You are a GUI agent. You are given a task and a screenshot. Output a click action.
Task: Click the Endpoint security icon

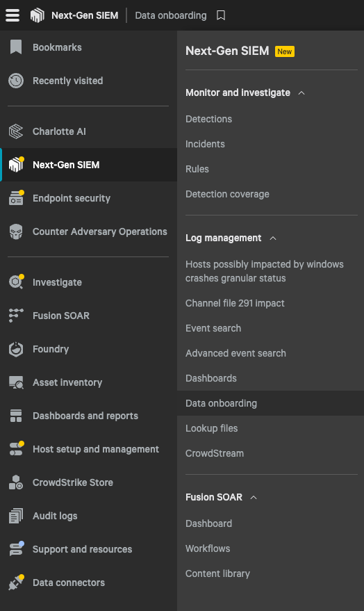click(16, 198)
